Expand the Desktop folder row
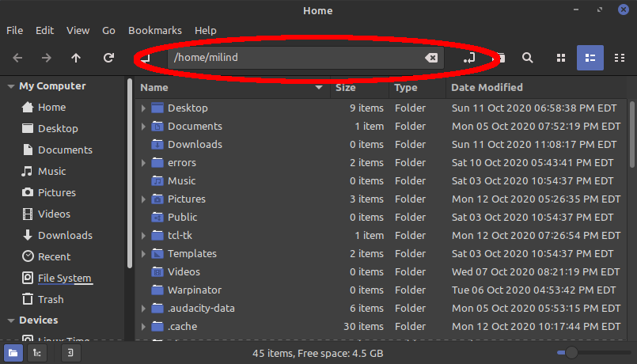The image size is (637, 364). (143, 108)
